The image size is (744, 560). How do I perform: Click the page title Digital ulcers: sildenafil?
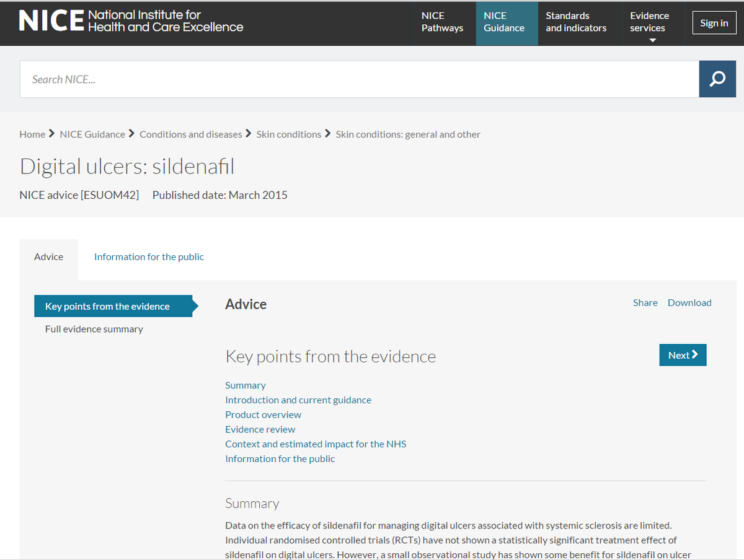[x=127, y=167]
